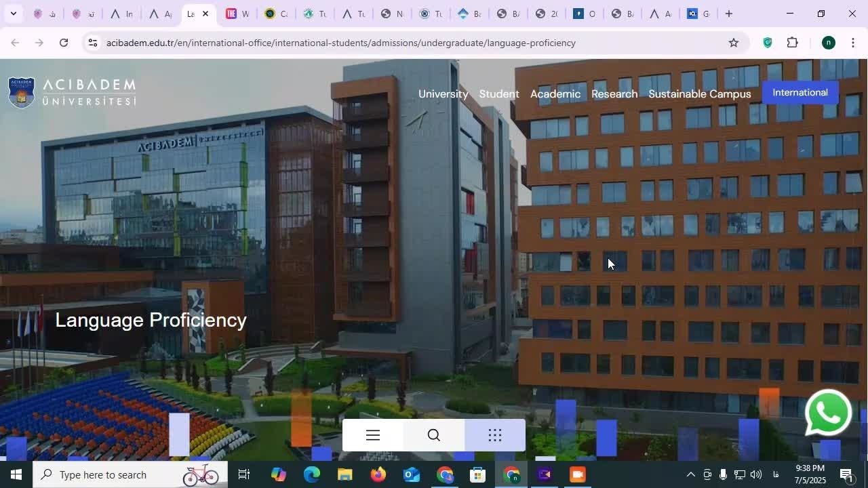
Task: Open File Explorer from the taskbar
Action: pos(345,474)
